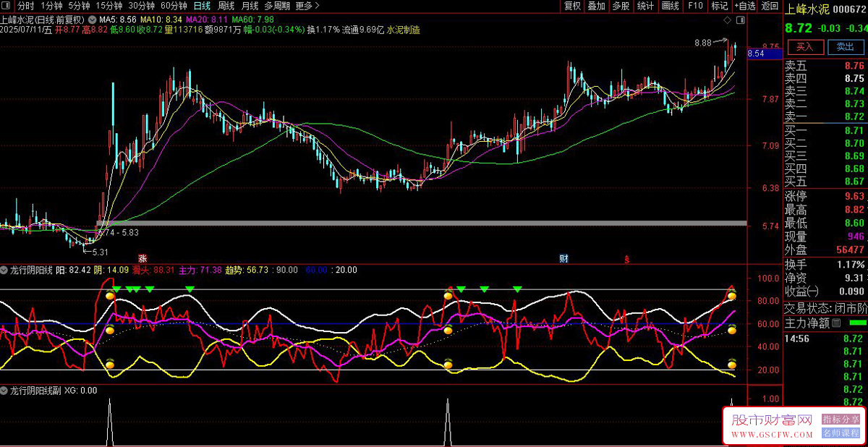This screenshot has height=447, width=868.
Task: Switch to the 周线 weekly chart
Action: point(226,6)
